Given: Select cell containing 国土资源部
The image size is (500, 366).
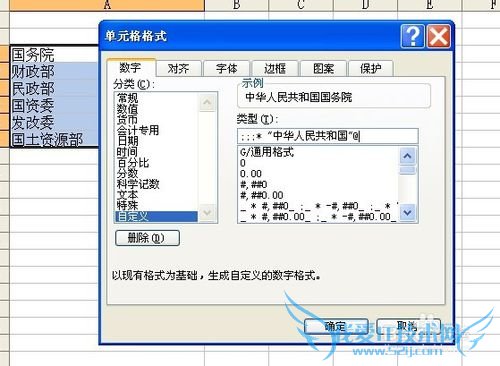Looking at the screenshot, I should tap(54, 139).
